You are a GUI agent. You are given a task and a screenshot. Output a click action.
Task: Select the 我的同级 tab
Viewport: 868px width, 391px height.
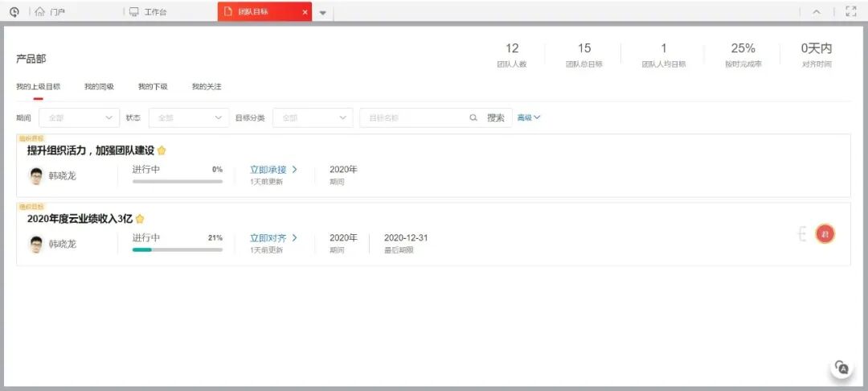[99, 87]
